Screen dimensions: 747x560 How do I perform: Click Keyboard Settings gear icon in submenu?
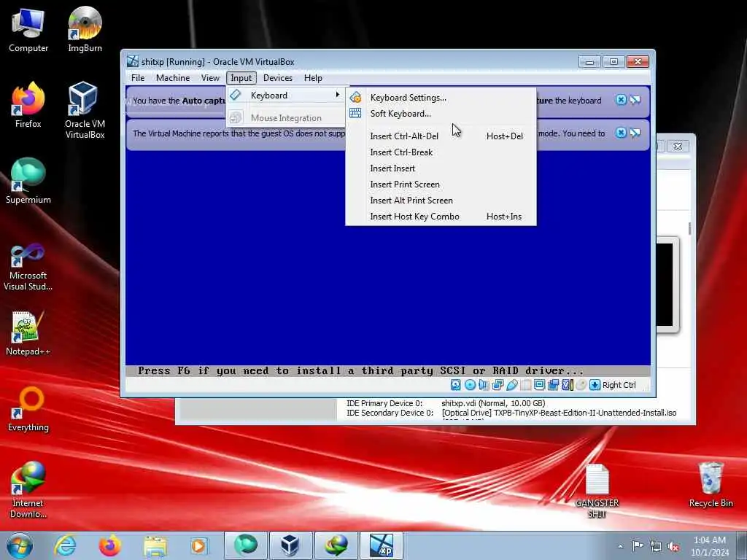click(355, 98)
